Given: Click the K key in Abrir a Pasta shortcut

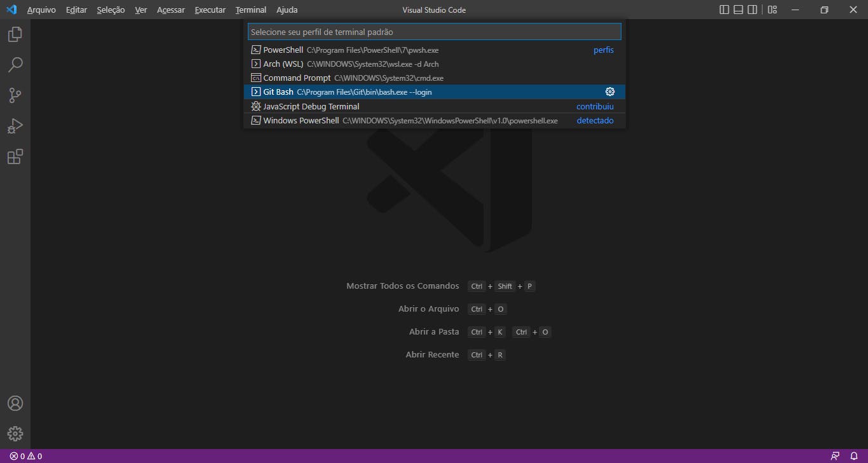Looking at the screenshot, I should 500,332.
